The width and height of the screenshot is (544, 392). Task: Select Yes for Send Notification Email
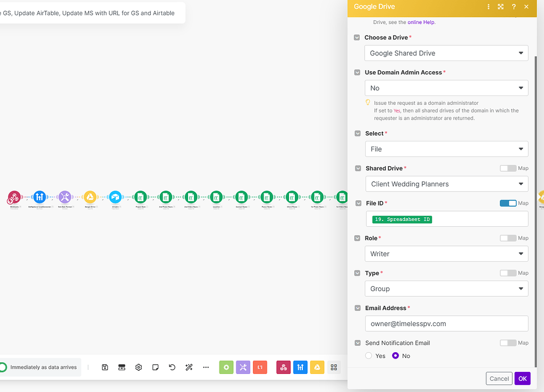368,356
